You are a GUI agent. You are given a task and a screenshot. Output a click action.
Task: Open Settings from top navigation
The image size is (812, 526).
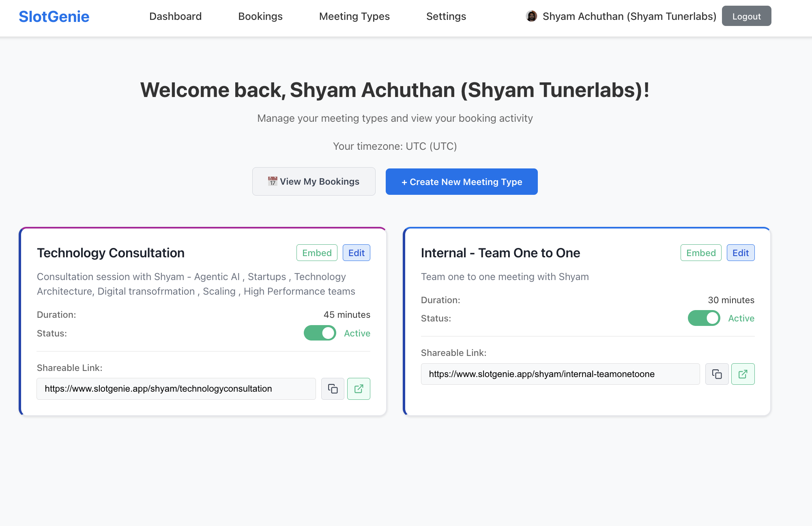point(446,16)
